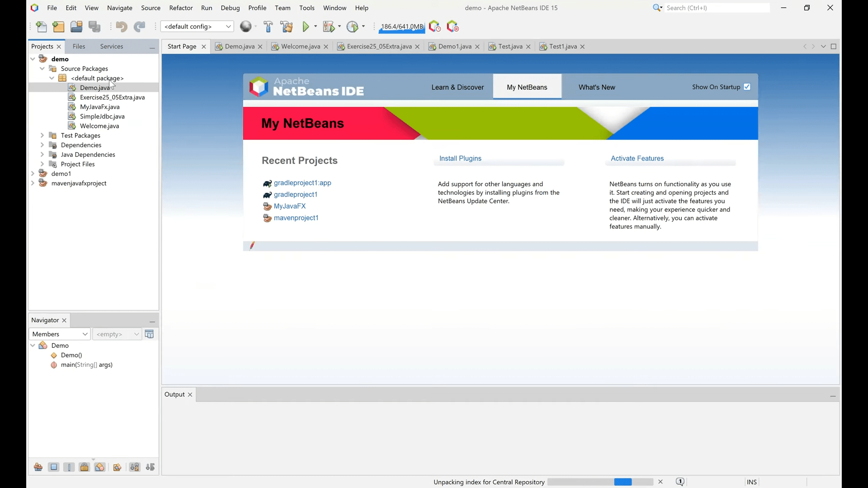Uncheck the Show On Startup checkbox
Image resolution: width=868 pixels, height=488 pixels.
pos(747,87)
